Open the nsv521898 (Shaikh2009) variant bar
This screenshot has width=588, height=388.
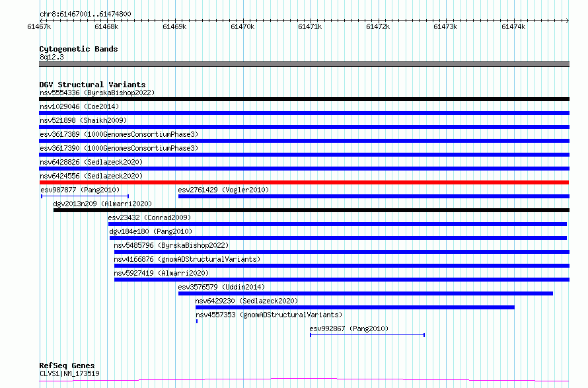click(304, 127)
